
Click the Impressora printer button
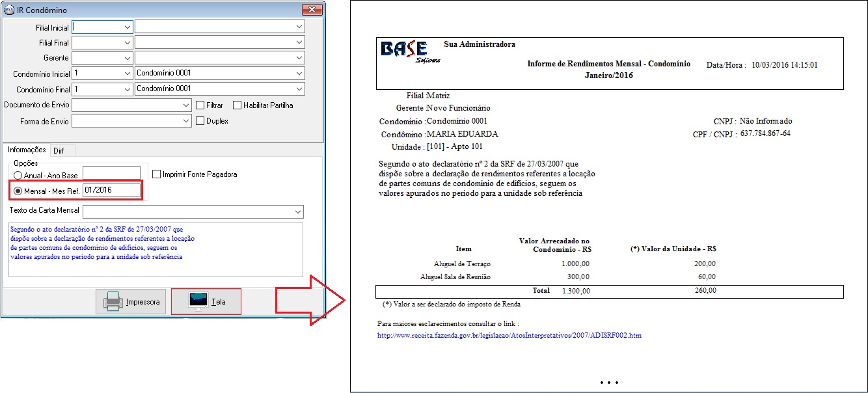[x=131, y=302]
